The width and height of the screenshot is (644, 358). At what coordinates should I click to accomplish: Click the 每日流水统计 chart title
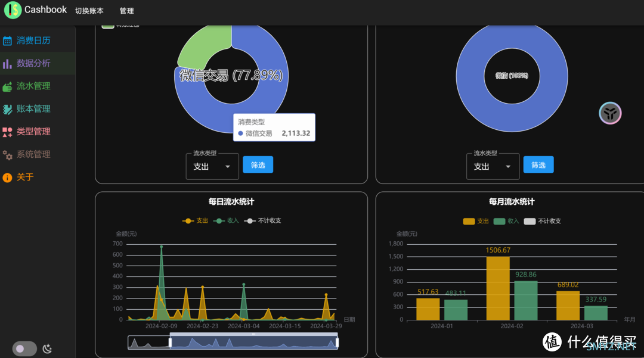click(231, 201)
